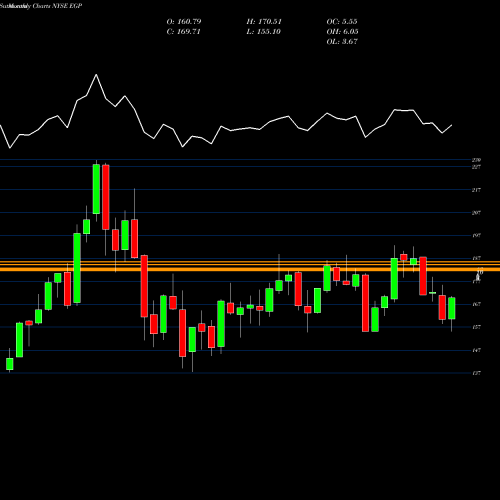Click the 230 price axis label
500x500 pixels.
pos(476,160)
